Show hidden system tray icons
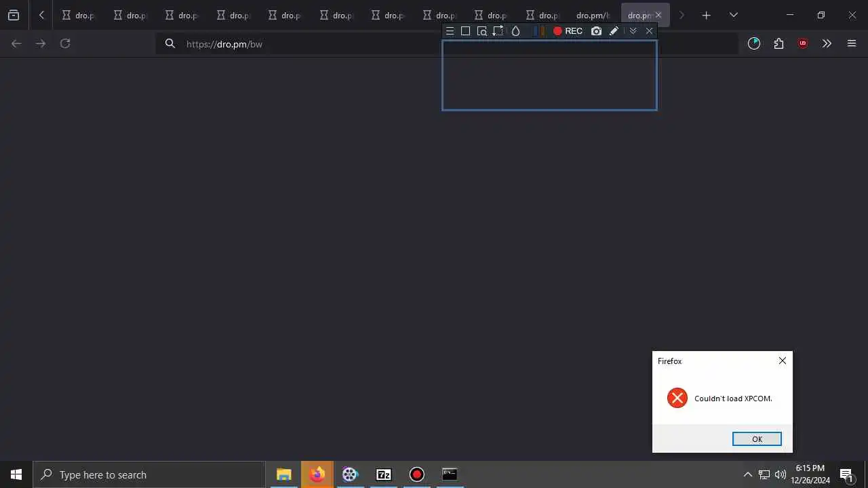 tap(747, 474)
